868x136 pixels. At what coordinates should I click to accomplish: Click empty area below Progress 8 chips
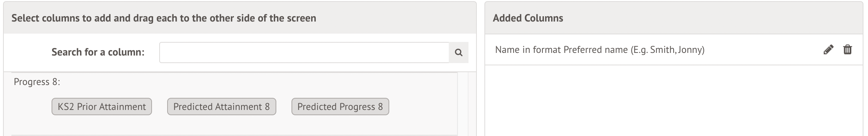pyautogui.click(x=227, y=125)
